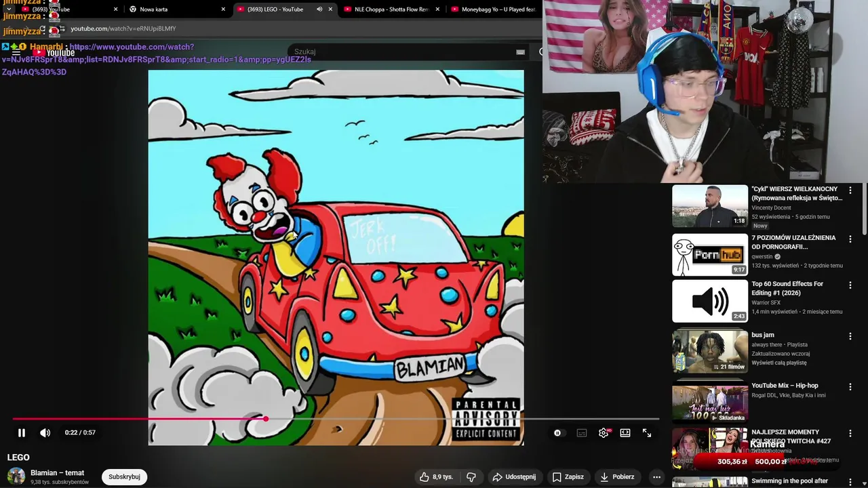Open the three-dot more actions menu below the video
This screenshot has width=868, height=488.
[x=656, y=476]
